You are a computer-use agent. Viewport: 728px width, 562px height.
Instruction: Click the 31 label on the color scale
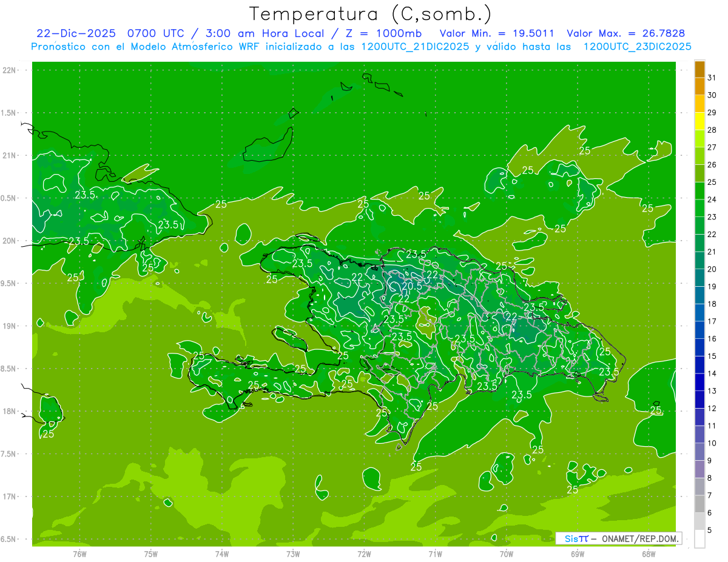(712, 78)
